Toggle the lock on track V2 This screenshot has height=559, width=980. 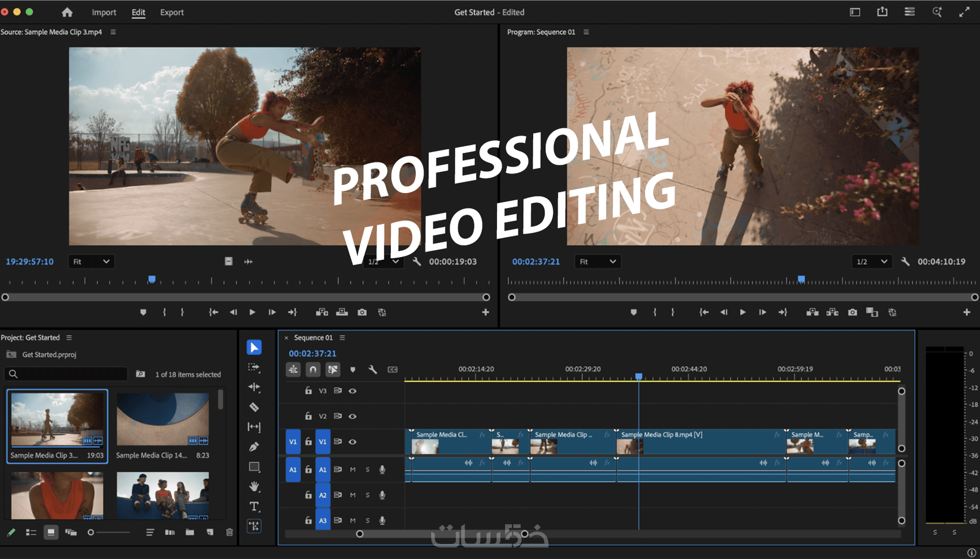[308, 416]
